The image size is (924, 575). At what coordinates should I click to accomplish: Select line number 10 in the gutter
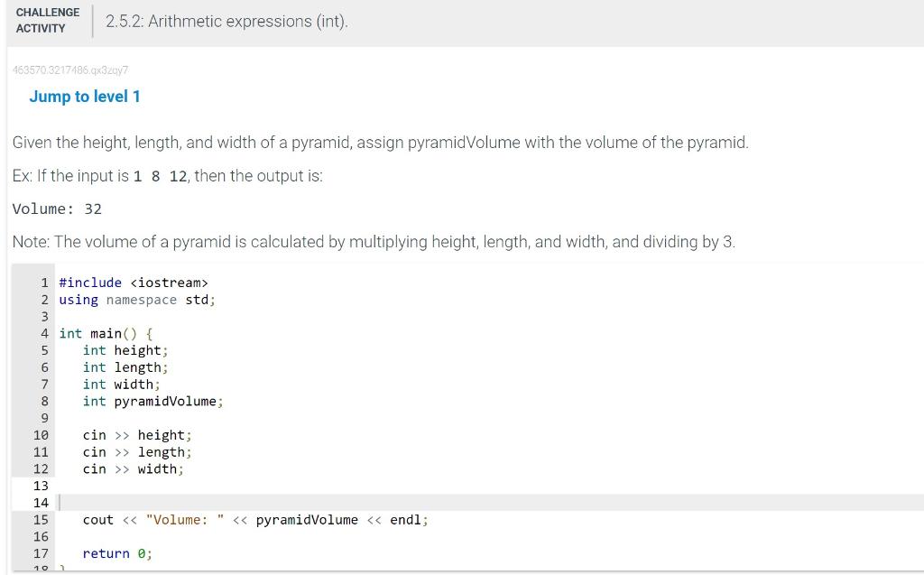point(40,435)
